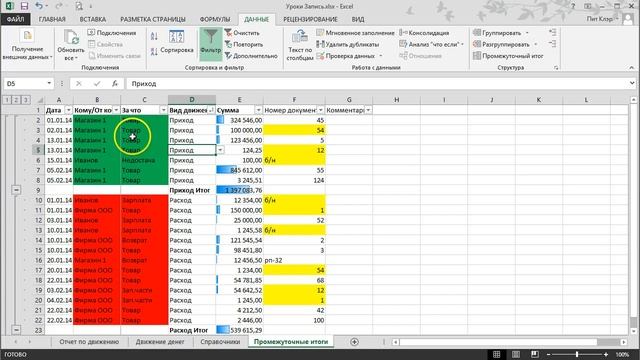Expand the formula bar chevron
This screenshot has width=640, height=360.
632,83
